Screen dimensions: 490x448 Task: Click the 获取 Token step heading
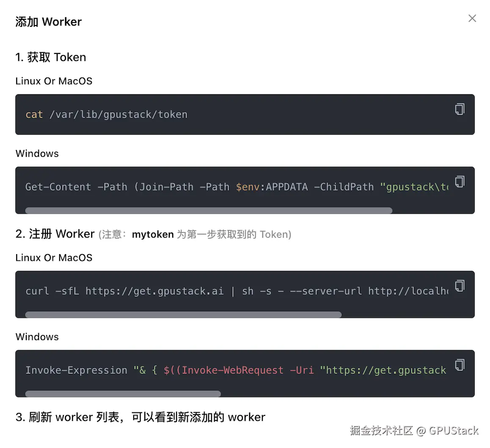(x=50, y=57)
